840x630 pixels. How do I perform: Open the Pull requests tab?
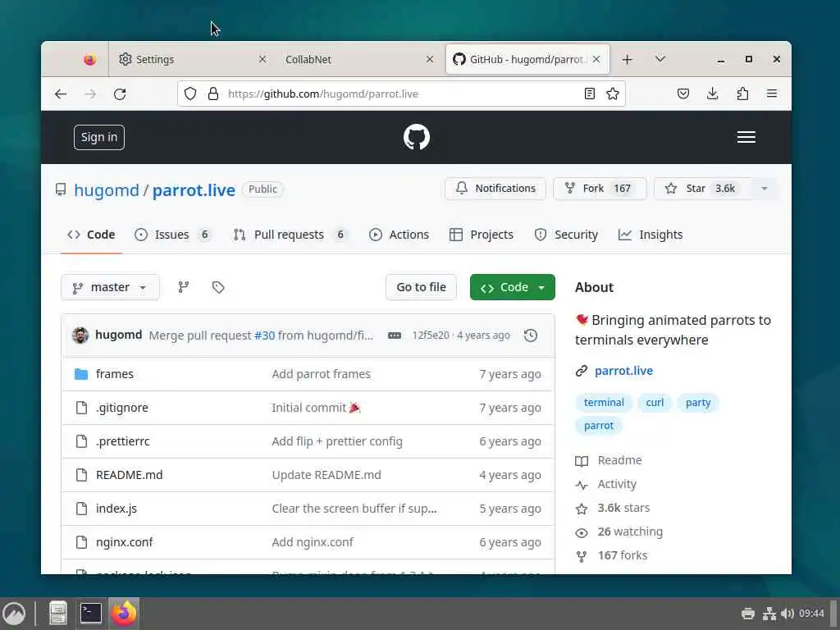[290, 235]
